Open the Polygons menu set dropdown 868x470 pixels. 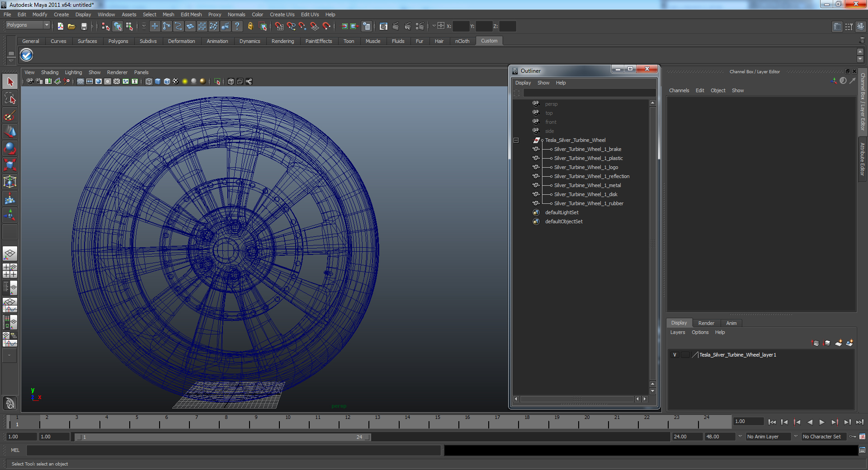[28, 25]
